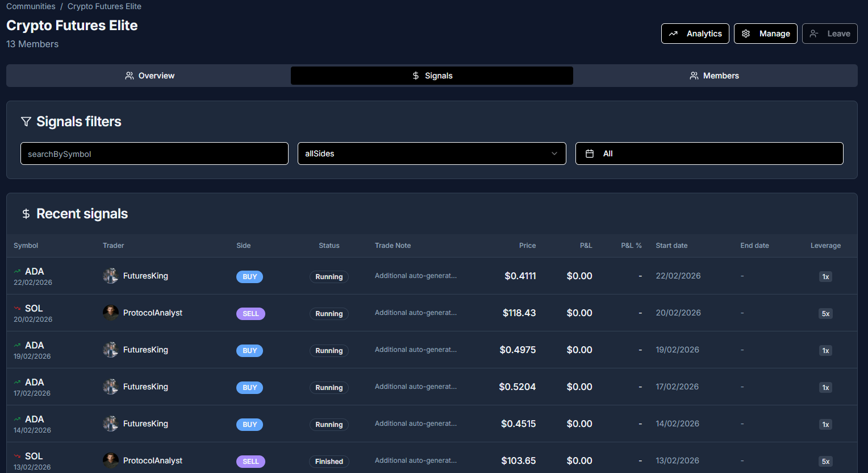The image size is (868, 473).
Task: Click the filter funnel icon near Signals filters
Action: [26, 121]
